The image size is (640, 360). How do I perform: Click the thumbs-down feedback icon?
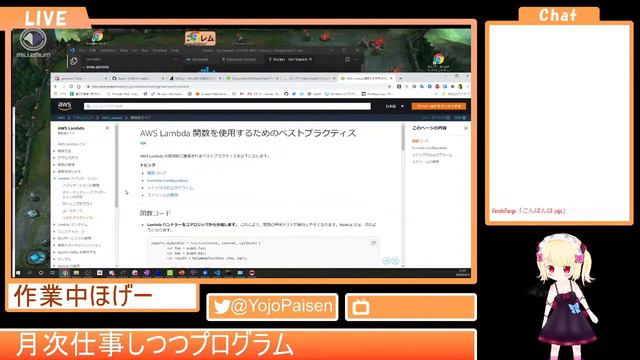coord(395,261)
